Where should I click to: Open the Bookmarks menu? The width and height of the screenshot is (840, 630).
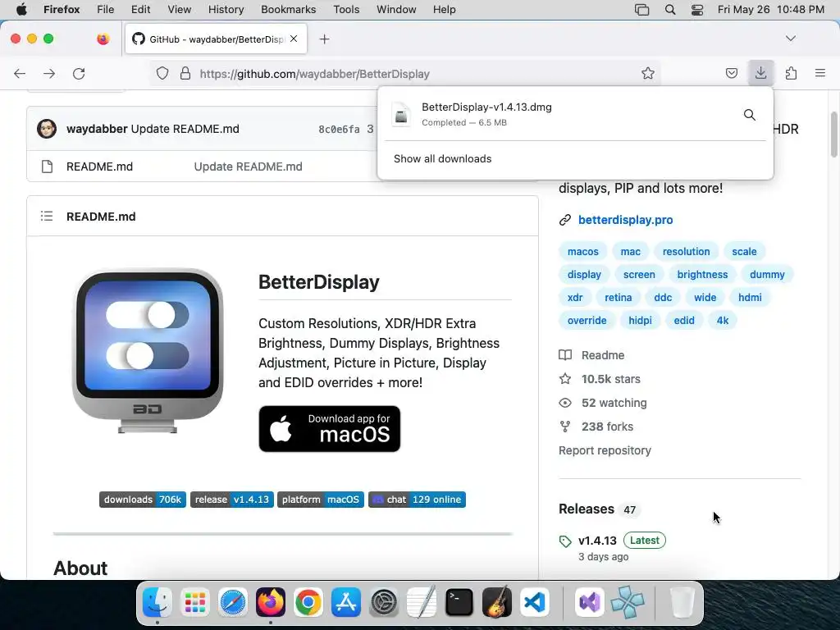(288, 10)
